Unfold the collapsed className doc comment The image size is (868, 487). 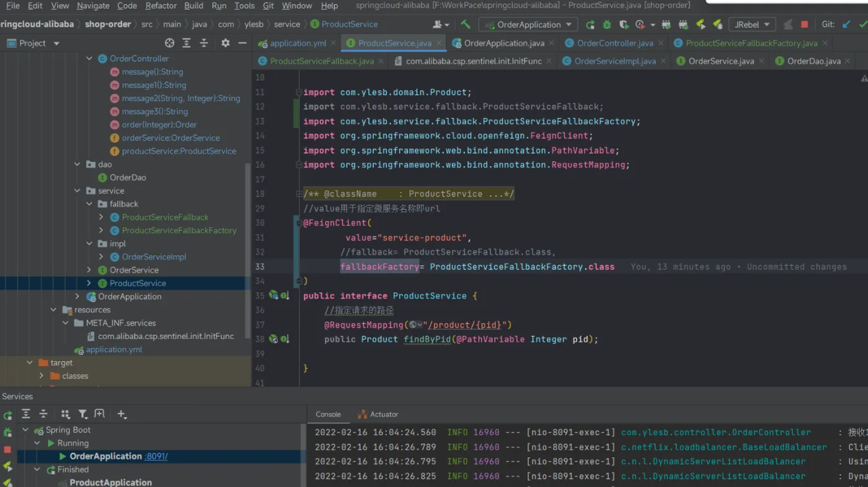[299, 194]
